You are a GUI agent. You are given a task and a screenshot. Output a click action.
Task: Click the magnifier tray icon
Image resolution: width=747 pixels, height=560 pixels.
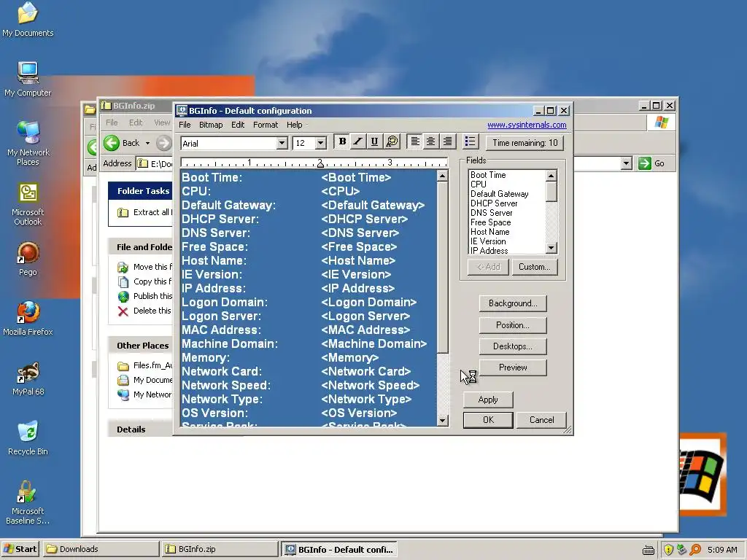(x=695, y=550)
